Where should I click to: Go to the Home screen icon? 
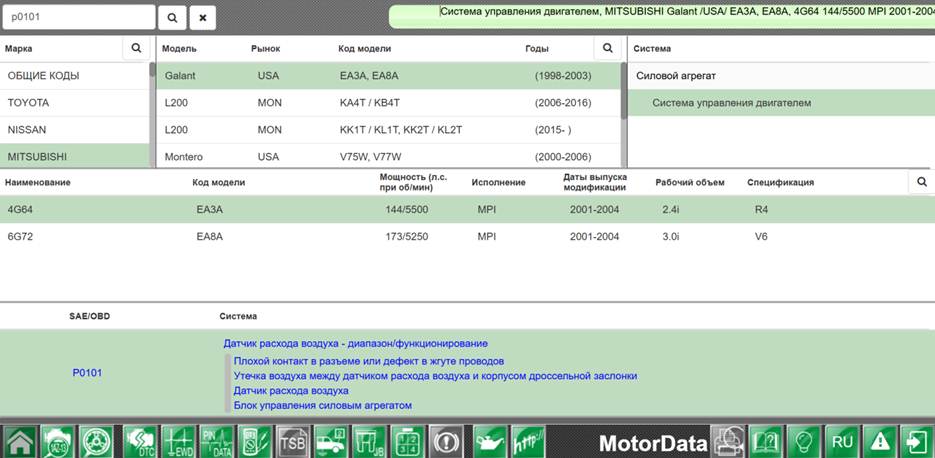click(20, 442)
